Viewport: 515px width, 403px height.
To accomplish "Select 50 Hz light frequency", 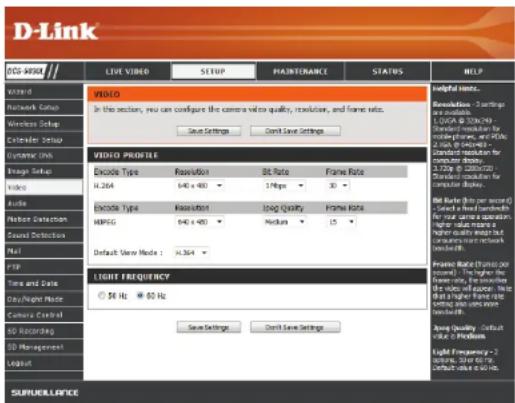I will 101,295.
